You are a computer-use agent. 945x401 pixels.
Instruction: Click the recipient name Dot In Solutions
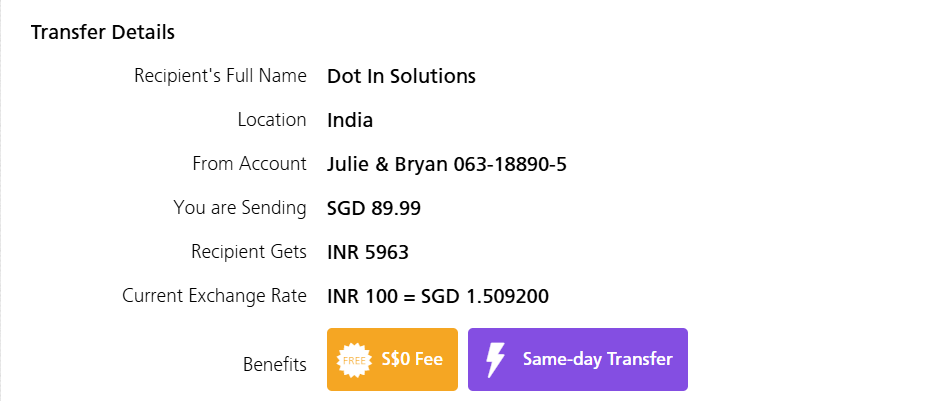[401, 77]
